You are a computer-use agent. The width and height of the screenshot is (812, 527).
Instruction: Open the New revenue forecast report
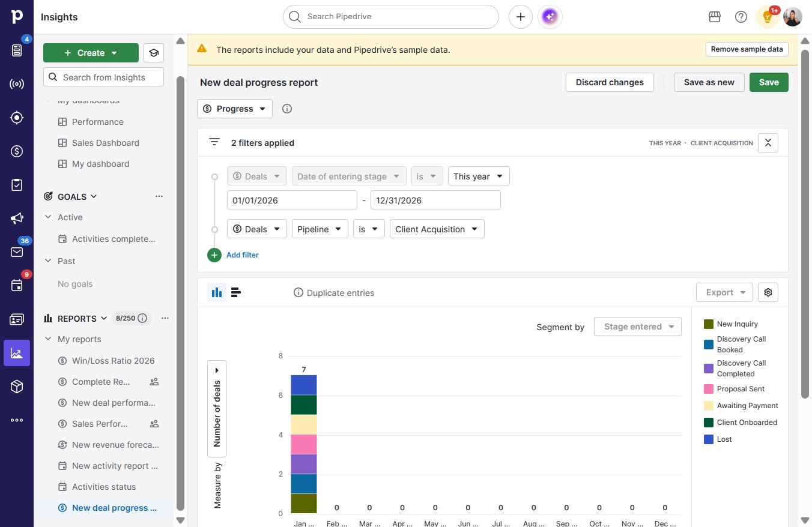115,445
